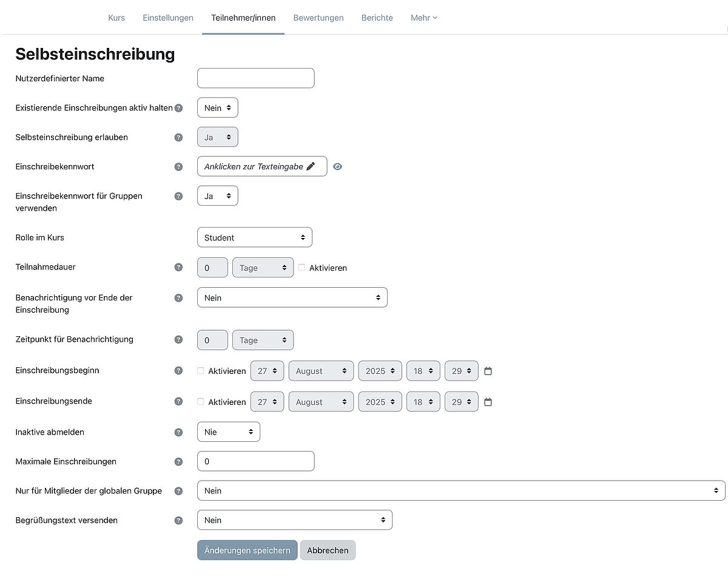The height and width of the screenshot is (576, 728).
Task: Open Einschreibungsbeginn minute 29 dropdown
Action: click(x=461, y=371)
